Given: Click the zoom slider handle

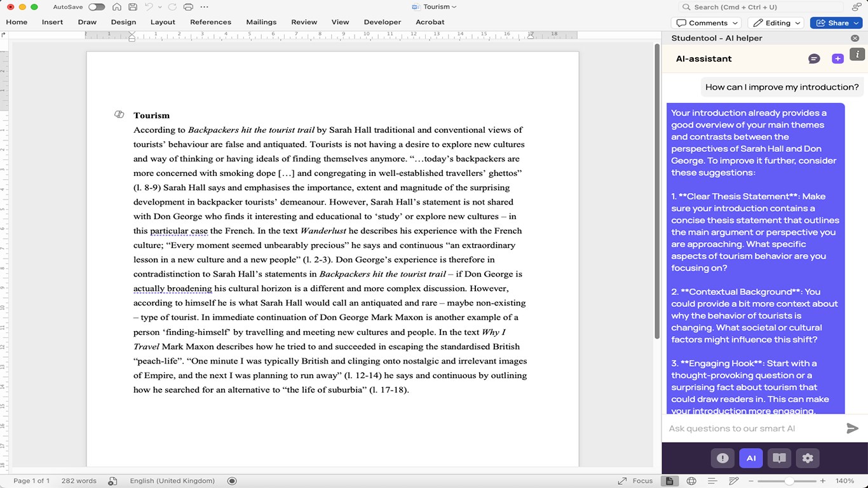Looking at the screenshot, I should (x=789, y=481).
